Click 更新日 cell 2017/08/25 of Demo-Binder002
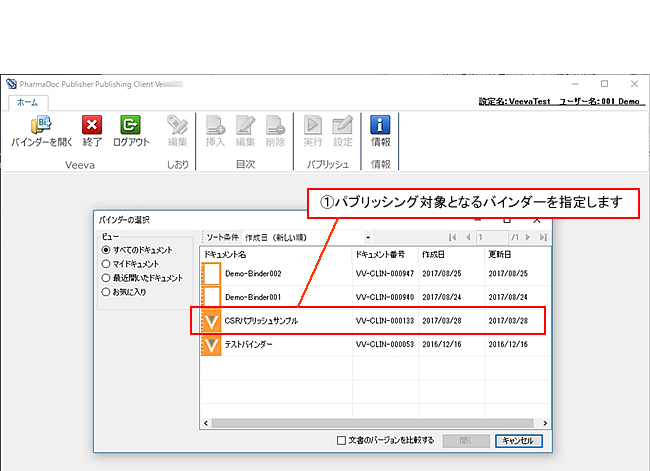 508,274
